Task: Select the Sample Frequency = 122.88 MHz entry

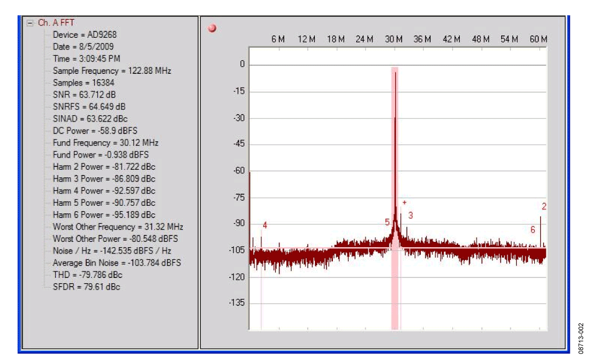Action: (x=112, y=70)
